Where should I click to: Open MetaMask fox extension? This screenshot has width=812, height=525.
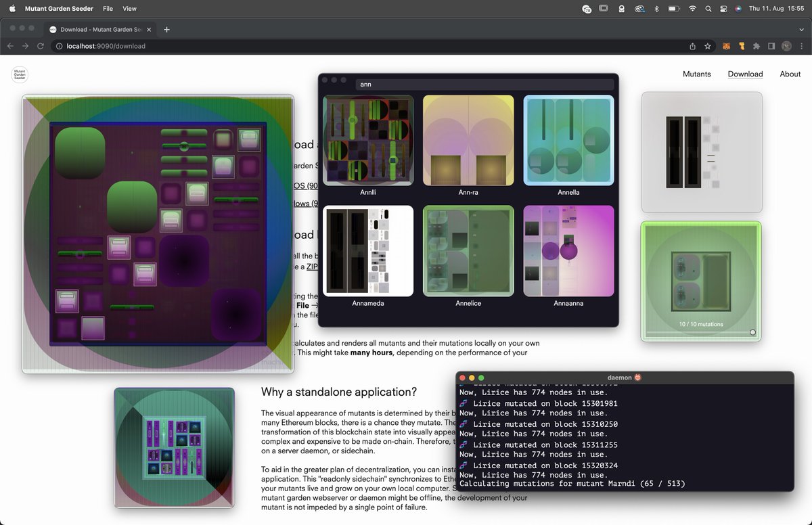point(727,46)
